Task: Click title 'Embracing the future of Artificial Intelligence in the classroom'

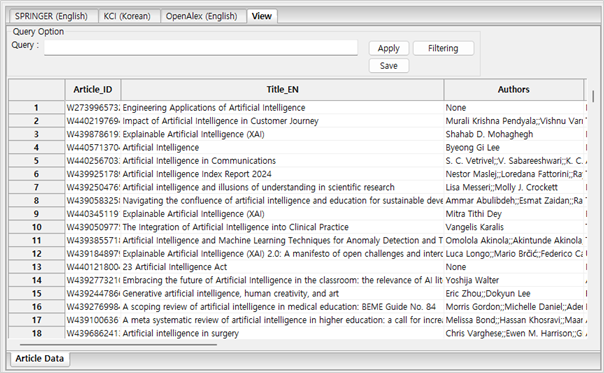Action: (282, 281)
